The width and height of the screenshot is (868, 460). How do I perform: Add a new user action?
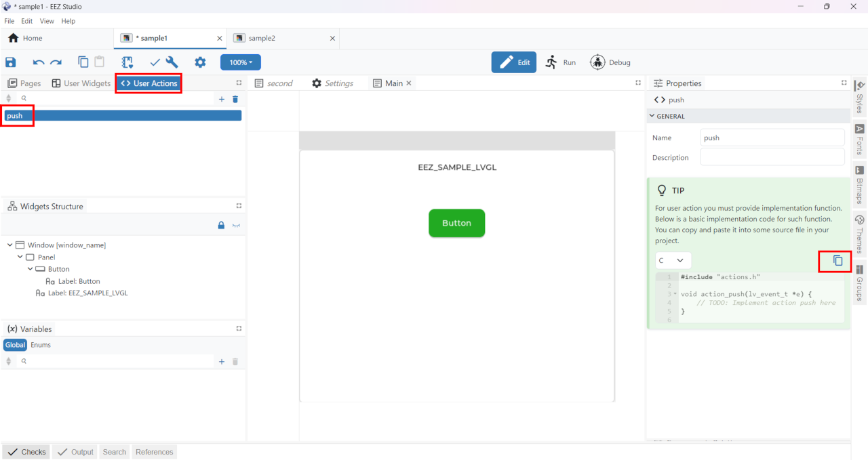coord(221,99)
